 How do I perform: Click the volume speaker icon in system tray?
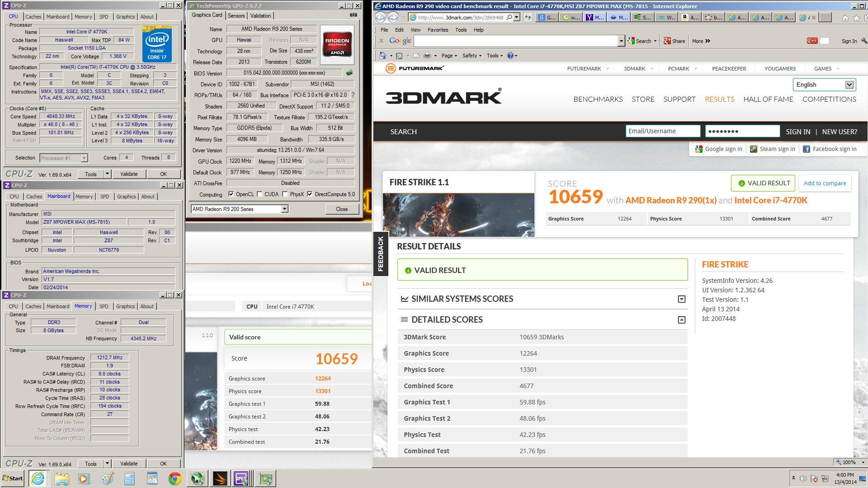[x=803, y=479]
